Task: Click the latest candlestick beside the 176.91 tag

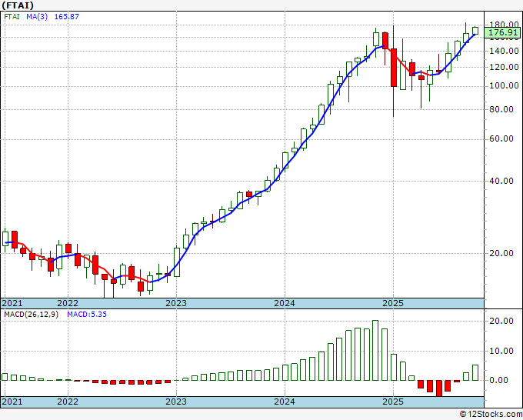Action: [475, 31]
